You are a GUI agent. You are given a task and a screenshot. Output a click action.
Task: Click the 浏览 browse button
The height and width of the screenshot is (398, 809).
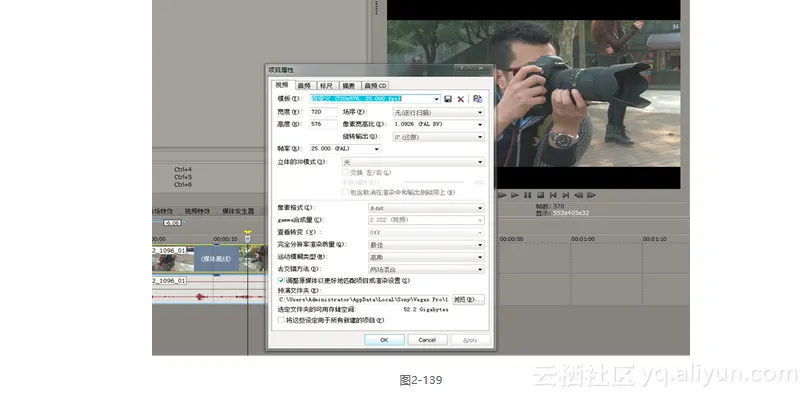(468, 299)
